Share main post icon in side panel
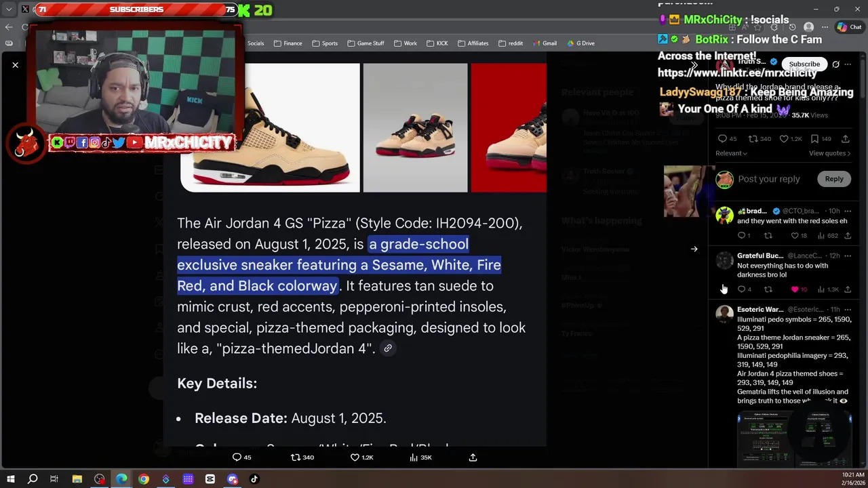Viewport: 868px width, 488px height. [x=846, y=139]
